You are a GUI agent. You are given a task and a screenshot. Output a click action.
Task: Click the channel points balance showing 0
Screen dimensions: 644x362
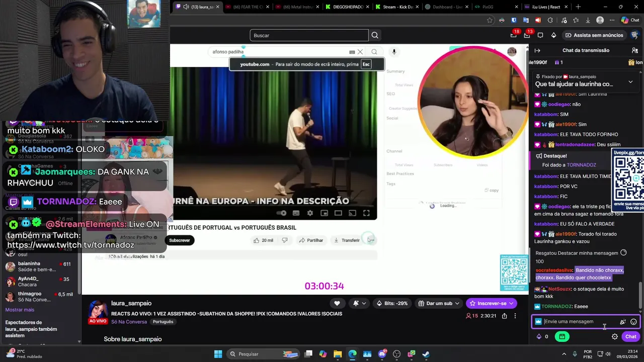542,337
